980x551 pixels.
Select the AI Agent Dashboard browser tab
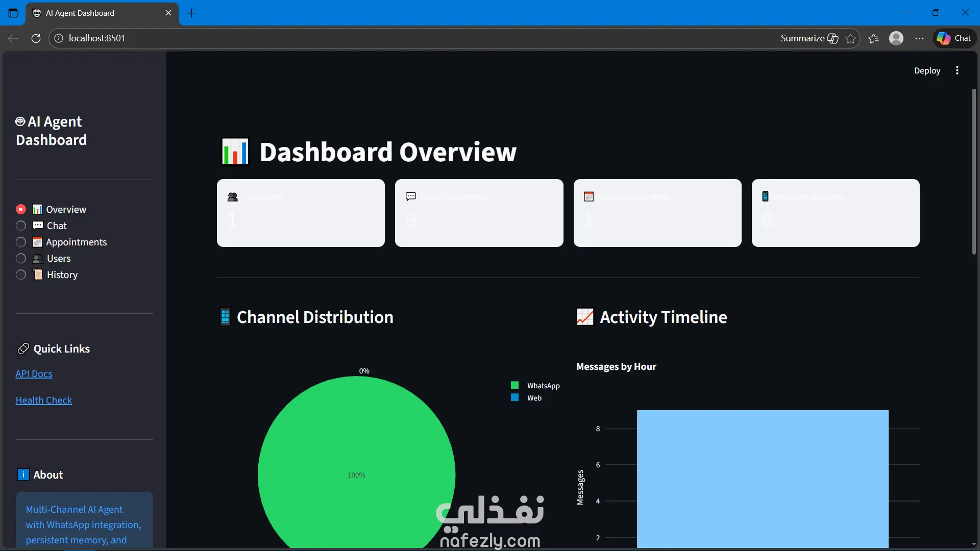102,13
